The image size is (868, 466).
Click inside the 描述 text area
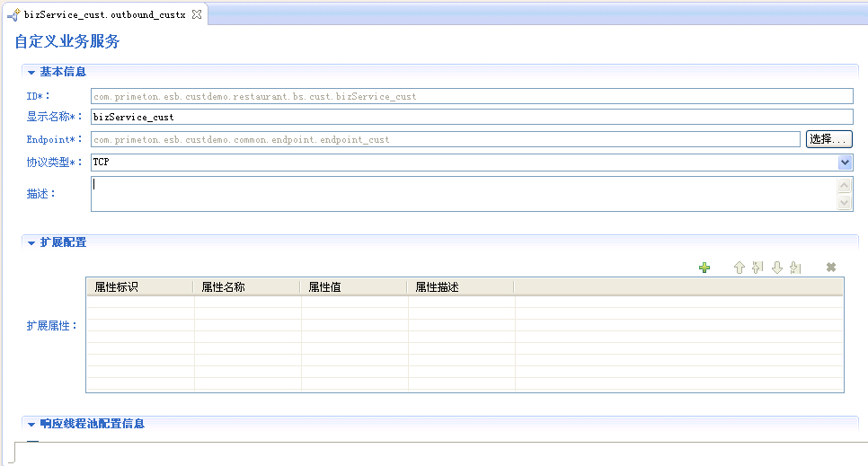click(x=462, y=194)
